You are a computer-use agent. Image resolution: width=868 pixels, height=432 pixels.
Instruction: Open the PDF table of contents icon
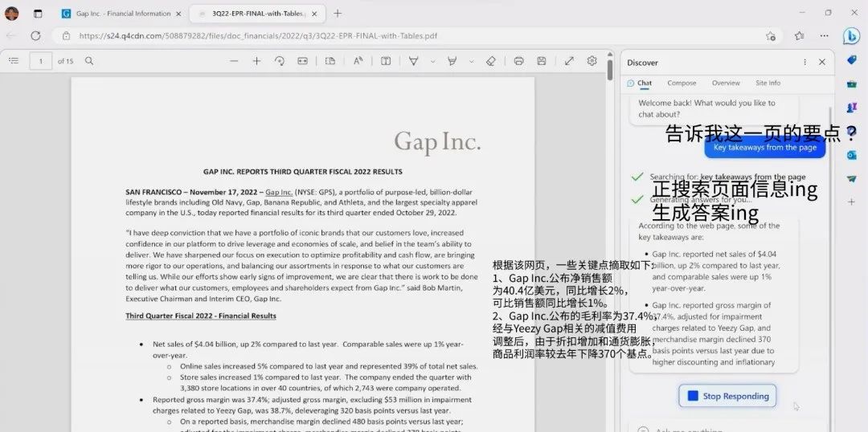point(14,61)
